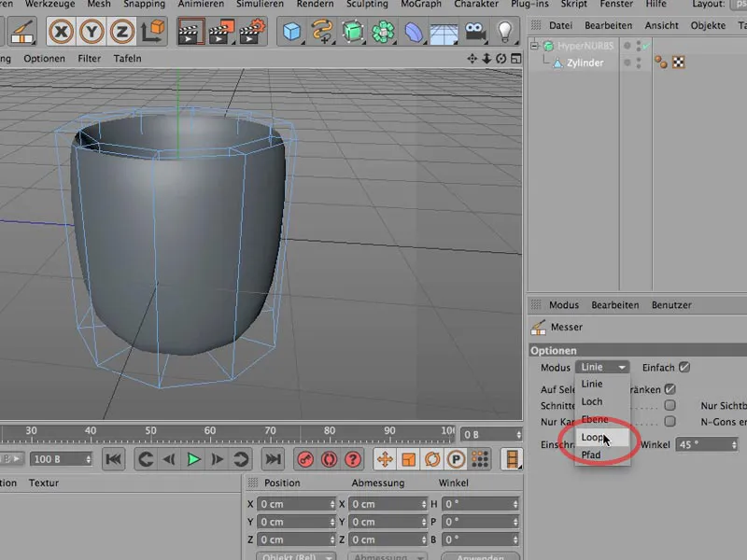Viewport: 747px width, 560px height.
Task: Toggle the Nur Kanten checkbox
Action: (669, 422)
